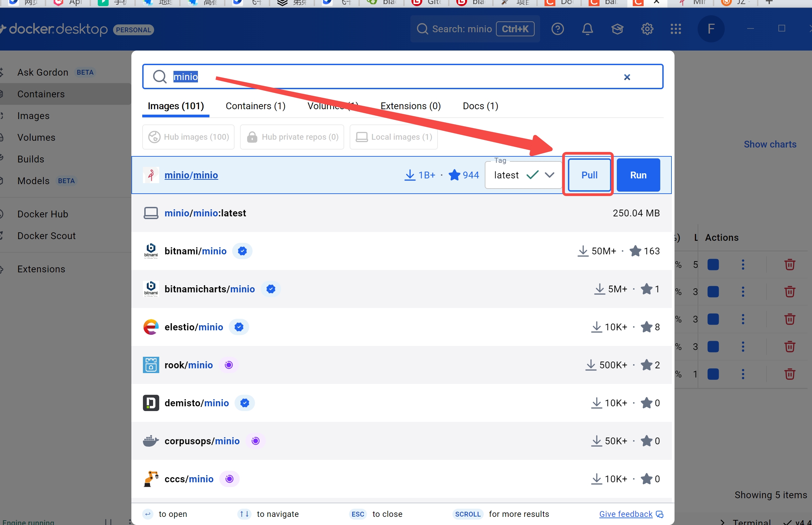
Task: Clear the minio search with X icon
Action: (627, 77)
